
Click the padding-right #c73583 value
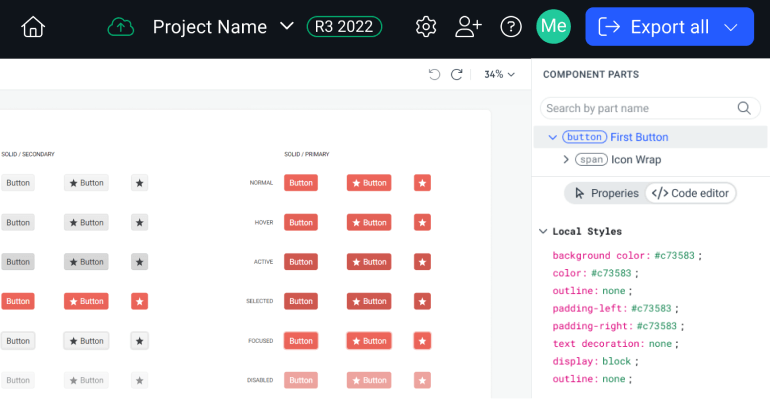(657, 326)
